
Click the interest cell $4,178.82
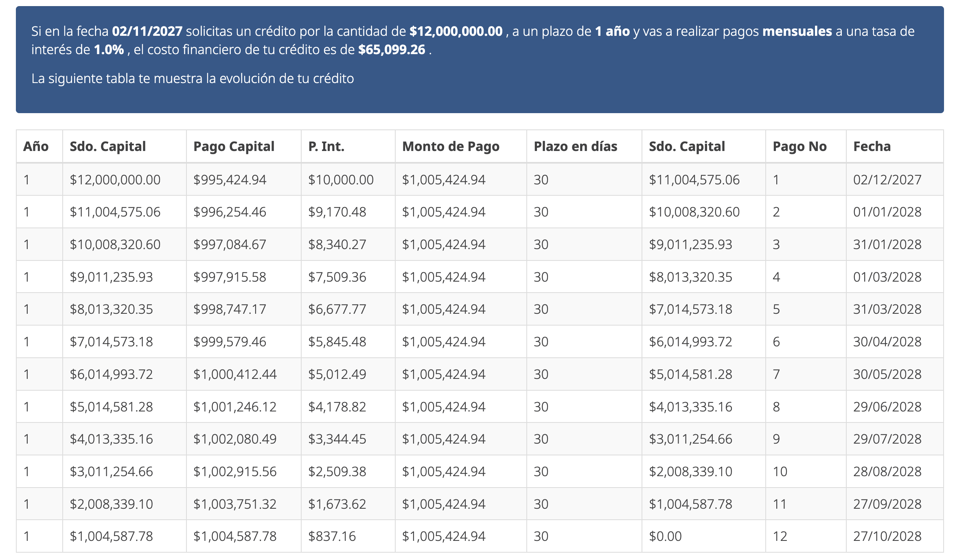pos(348,407)
